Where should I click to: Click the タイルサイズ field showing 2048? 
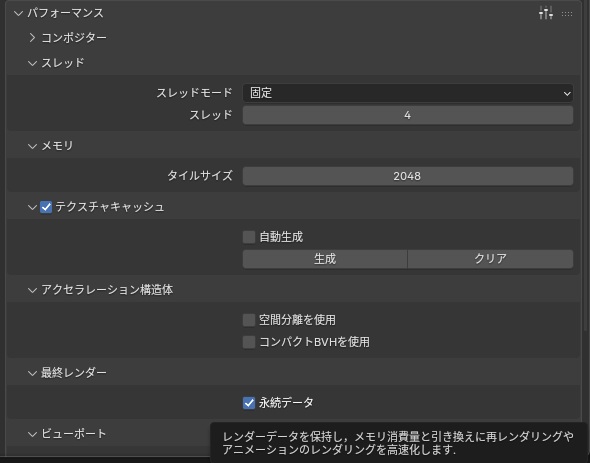pos(408,176)
